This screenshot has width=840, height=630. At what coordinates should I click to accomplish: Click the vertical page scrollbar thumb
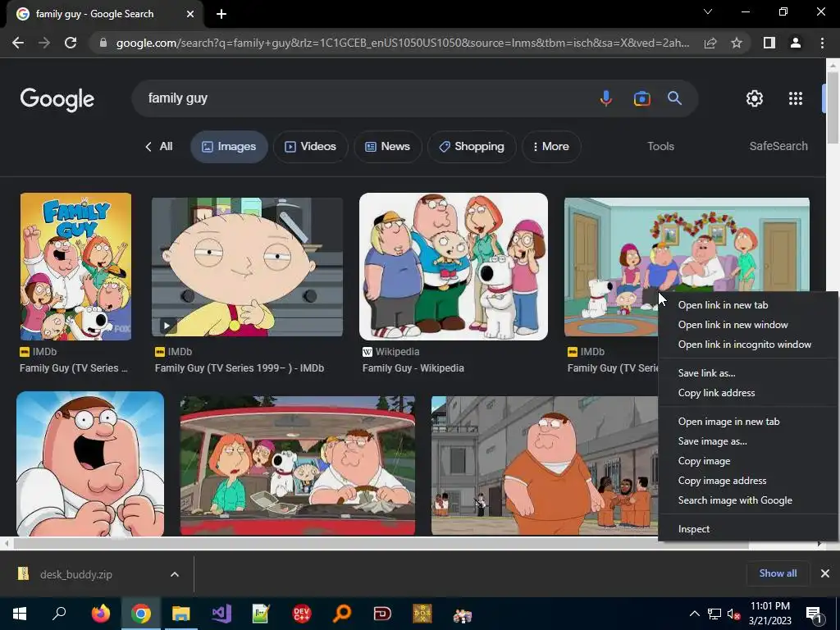832,108
